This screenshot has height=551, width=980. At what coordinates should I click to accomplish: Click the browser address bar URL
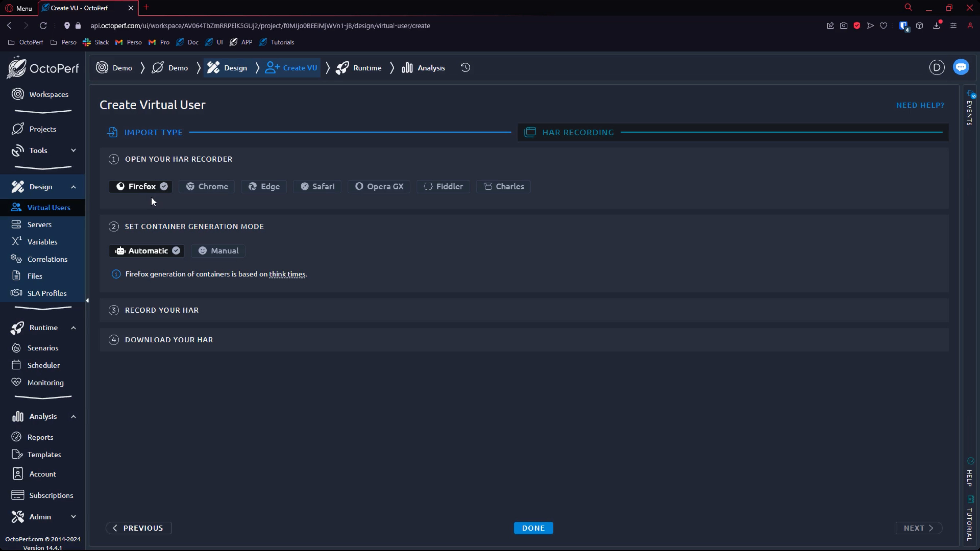260,25
